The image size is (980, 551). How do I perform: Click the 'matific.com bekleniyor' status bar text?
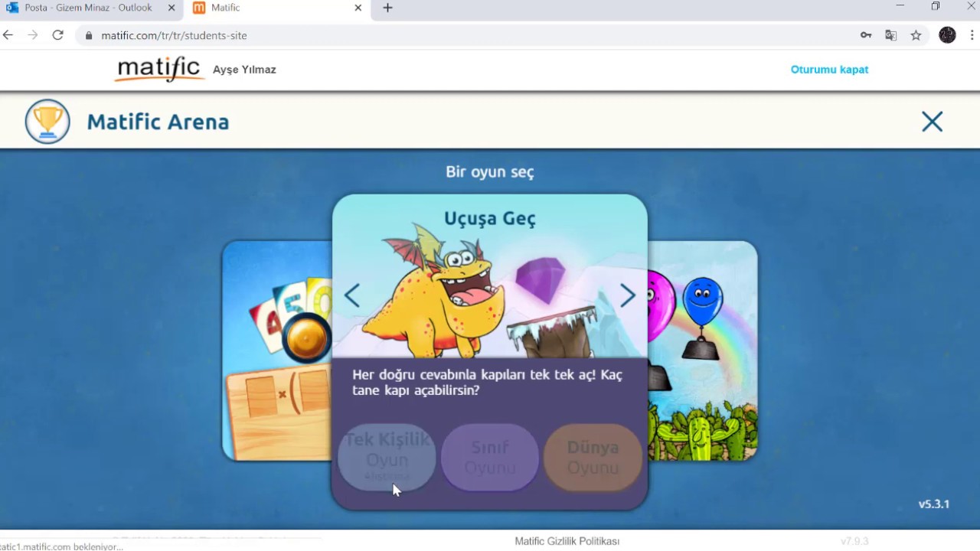coord(61,546)
